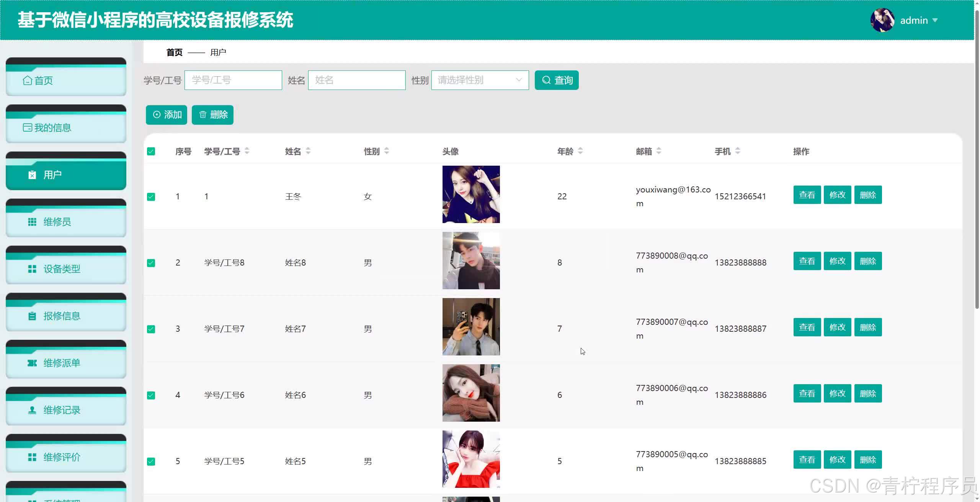
Task: Click the 用户 breadcrumb text
Action: (x=218, y=52)
